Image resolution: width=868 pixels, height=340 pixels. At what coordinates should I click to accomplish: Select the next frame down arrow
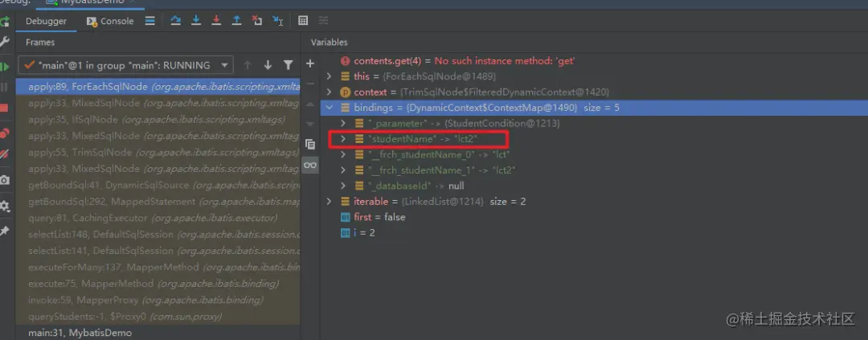coord(268,65)
